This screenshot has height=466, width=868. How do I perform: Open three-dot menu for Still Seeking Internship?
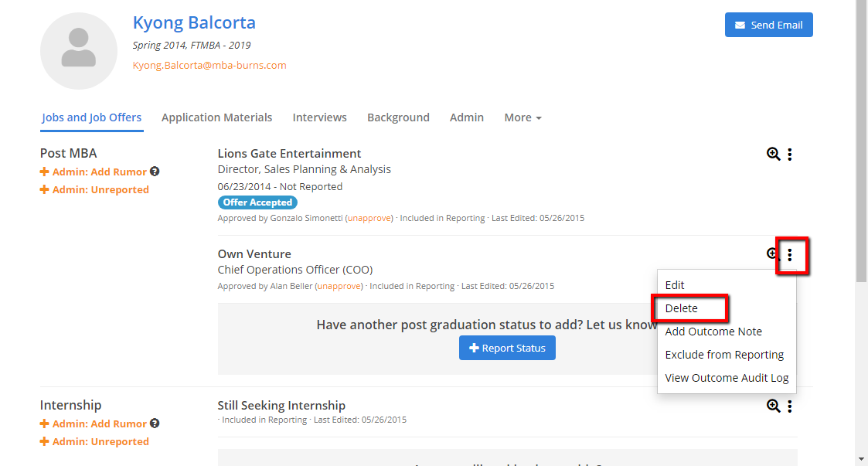click(789, 406)
